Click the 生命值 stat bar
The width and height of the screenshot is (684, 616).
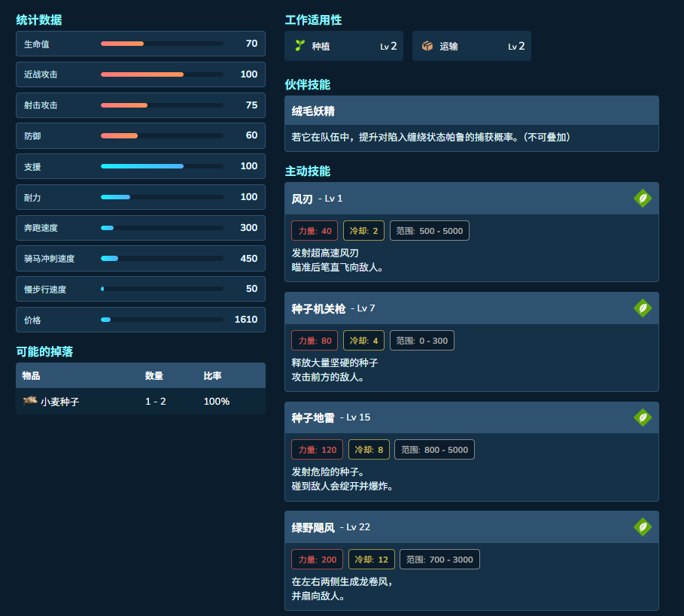(162, 44)
